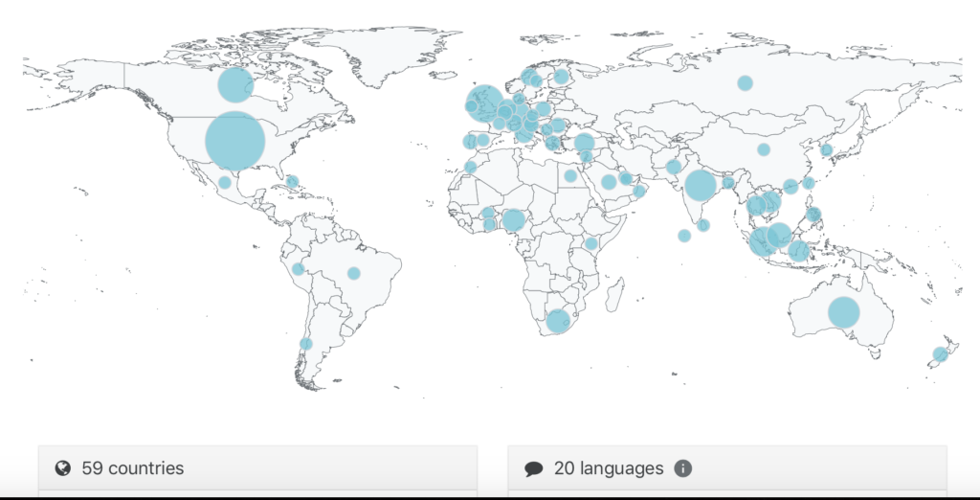The height and width of the screenshot is (500, 980).
Task: Select the bubble over Finland
Action: click(561, 77)
